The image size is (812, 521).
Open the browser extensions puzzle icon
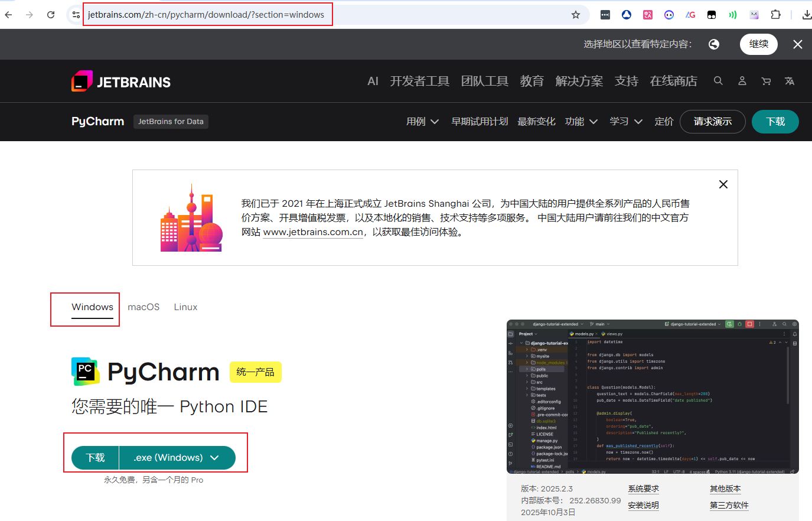pos(776,15)
